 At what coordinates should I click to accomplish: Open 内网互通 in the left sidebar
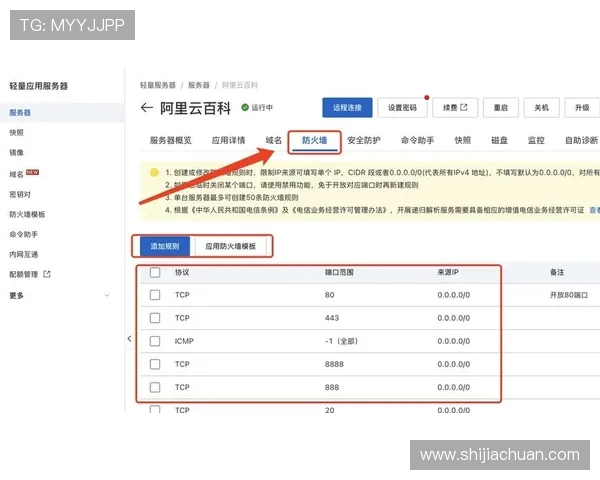coord(23,255)
